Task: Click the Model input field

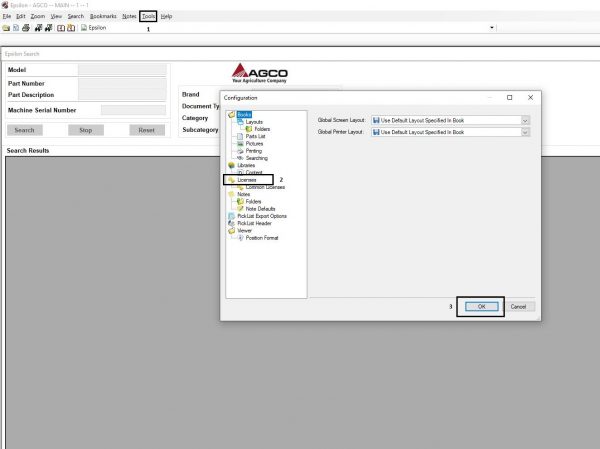Action: tap(122, 70)
